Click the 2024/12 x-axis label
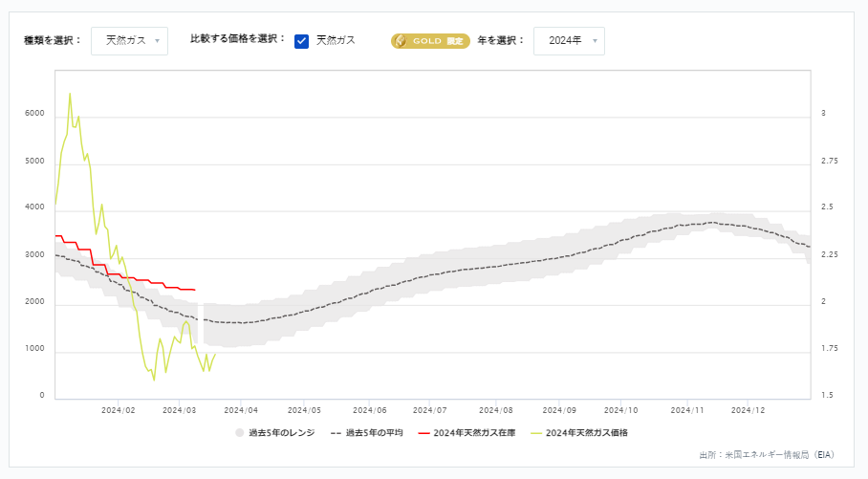 coord(748,410)
